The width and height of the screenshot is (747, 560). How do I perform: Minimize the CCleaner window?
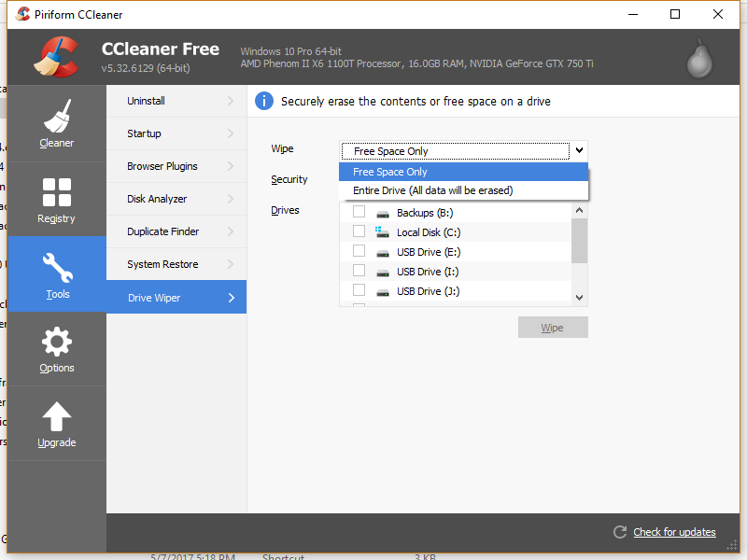coord(633,14)
